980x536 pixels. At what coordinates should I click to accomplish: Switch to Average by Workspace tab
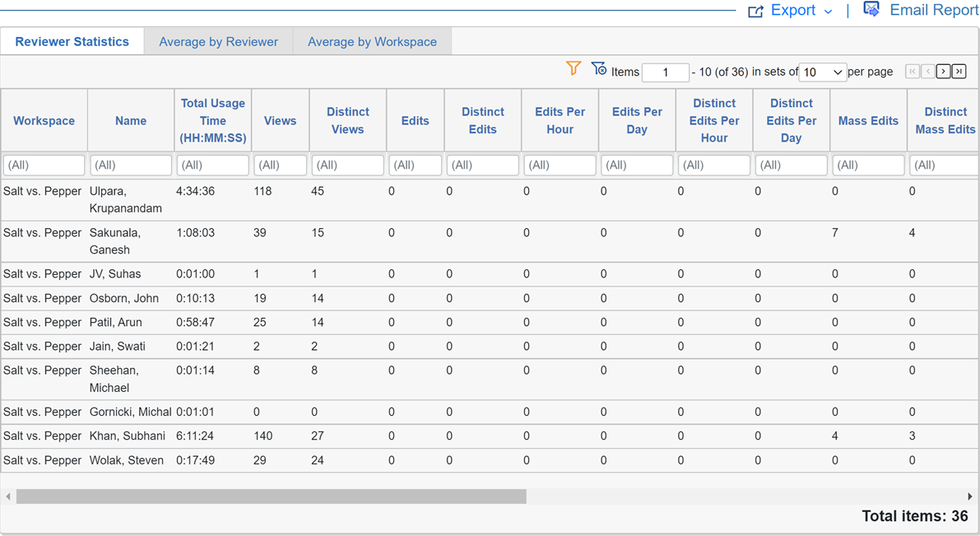[372, 42]
